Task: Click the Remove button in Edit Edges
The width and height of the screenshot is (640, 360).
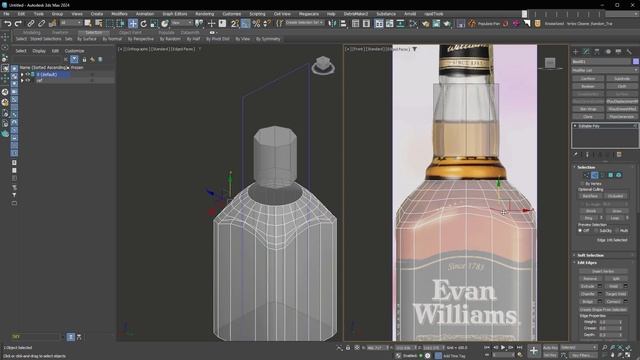Action: [x=590, y=278]
